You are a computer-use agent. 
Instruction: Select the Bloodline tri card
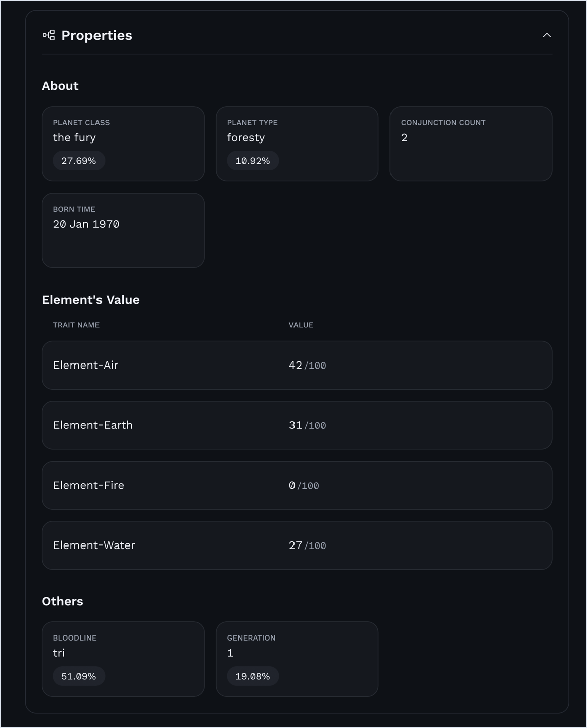coord(123,659)
